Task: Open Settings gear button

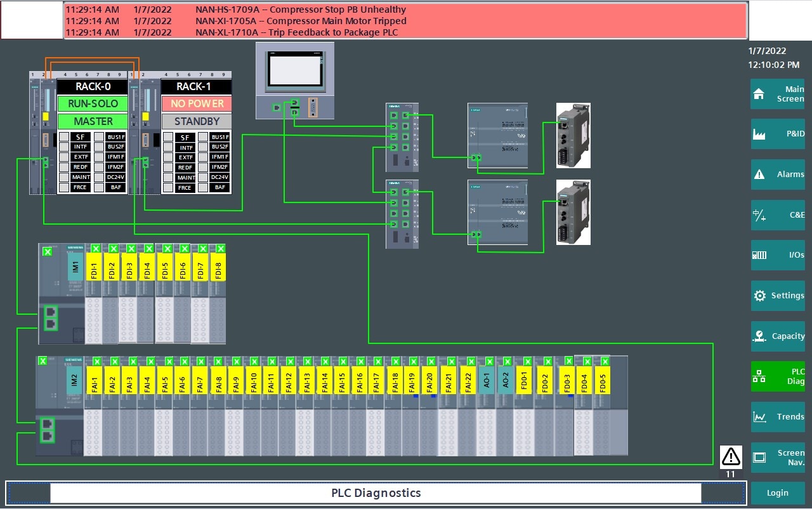Action: tap(778, 296)
